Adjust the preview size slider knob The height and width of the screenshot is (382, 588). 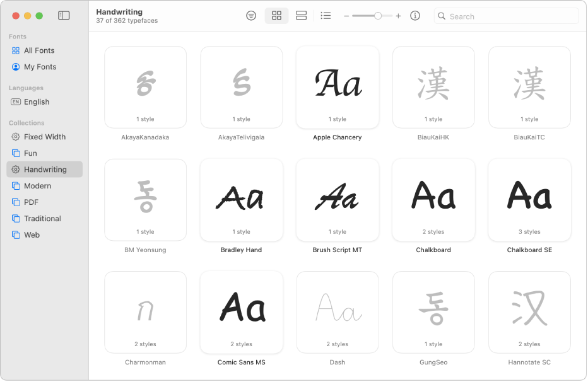coord(378,16)
